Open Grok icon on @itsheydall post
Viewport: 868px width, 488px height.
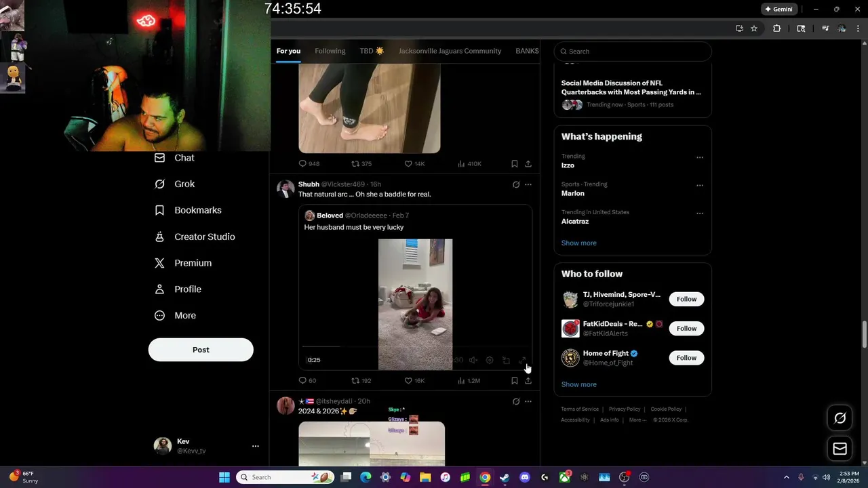click(x=516, y=401)
